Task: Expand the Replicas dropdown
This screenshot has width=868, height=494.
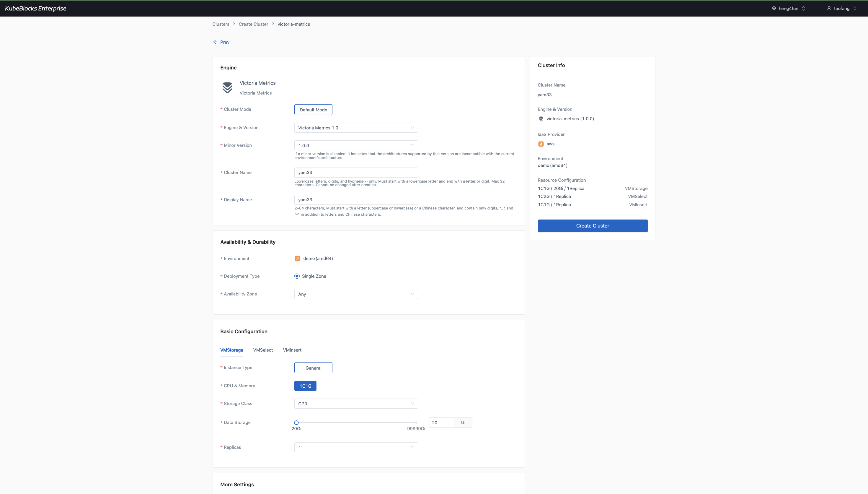Action: [x=356, y=447]
